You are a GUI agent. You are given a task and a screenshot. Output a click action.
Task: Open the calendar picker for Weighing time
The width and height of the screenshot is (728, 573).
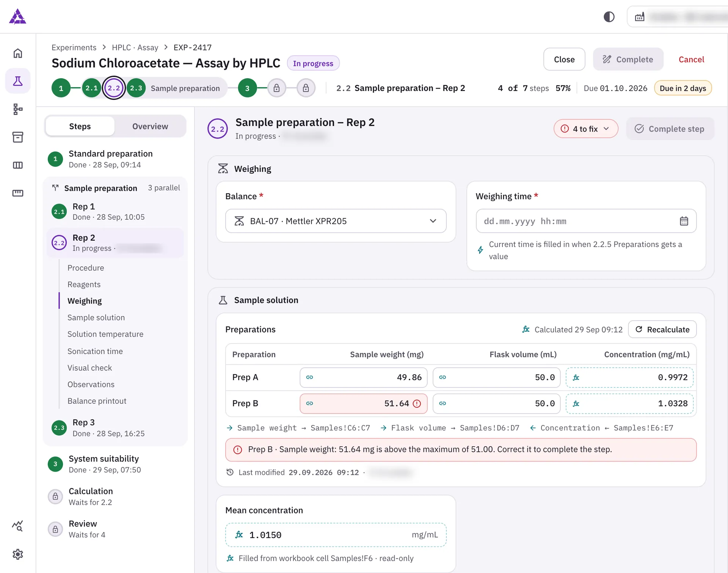tap(684, 221)
